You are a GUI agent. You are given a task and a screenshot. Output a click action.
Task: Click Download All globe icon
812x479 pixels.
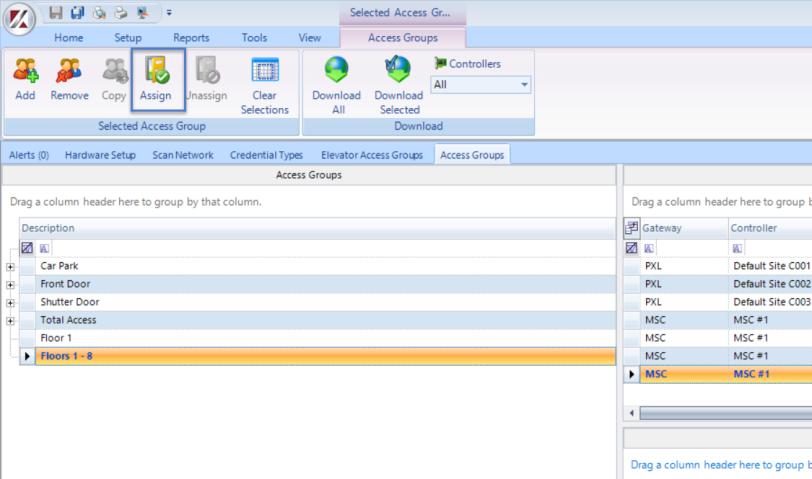click(337, 70)
